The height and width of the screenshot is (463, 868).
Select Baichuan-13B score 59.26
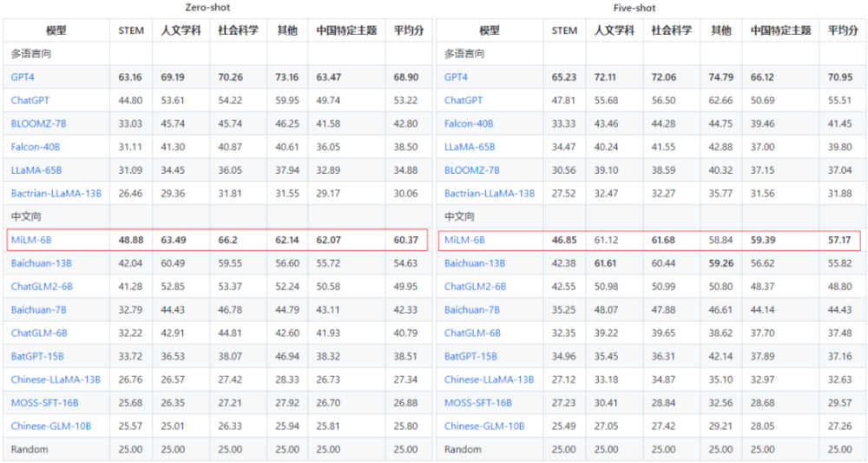(721, 263)
